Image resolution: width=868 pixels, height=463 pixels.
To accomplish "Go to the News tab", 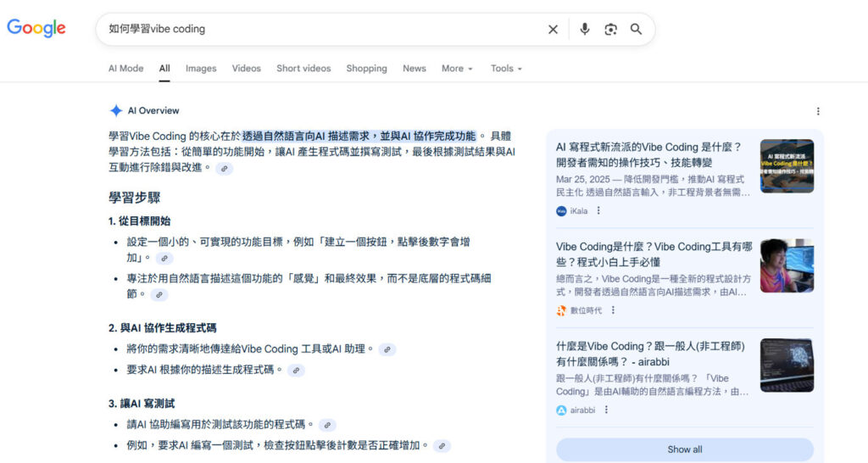I will click(x=415, y=69).
